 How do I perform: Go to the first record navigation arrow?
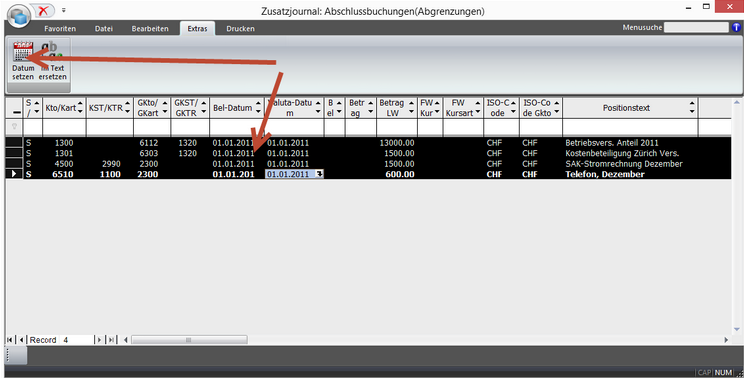pos(9,340)
